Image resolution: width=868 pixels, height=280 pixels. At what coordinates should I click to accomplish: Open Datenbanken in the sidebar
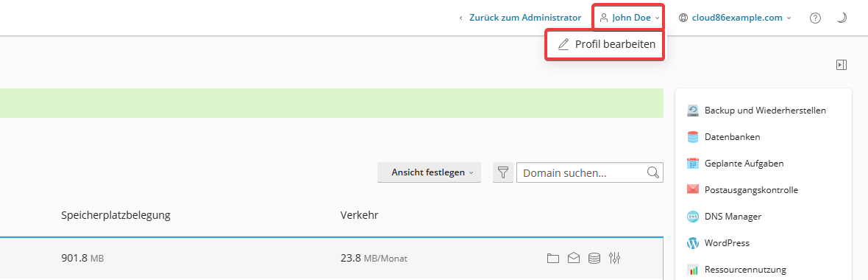pos(724,136)
